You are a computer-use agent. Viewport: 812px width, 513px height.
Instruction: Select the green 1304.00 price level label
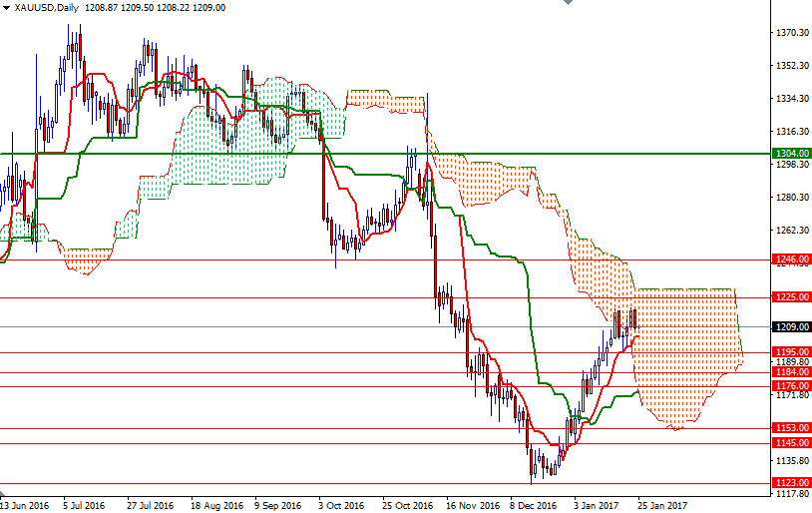[792, 153]
